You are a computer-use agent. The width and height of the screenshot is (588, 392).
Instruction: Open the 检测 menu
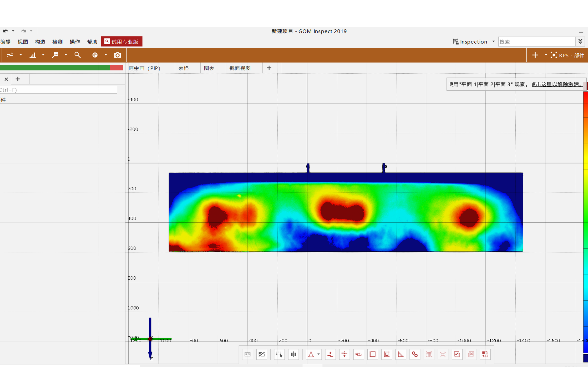point(57,42)
